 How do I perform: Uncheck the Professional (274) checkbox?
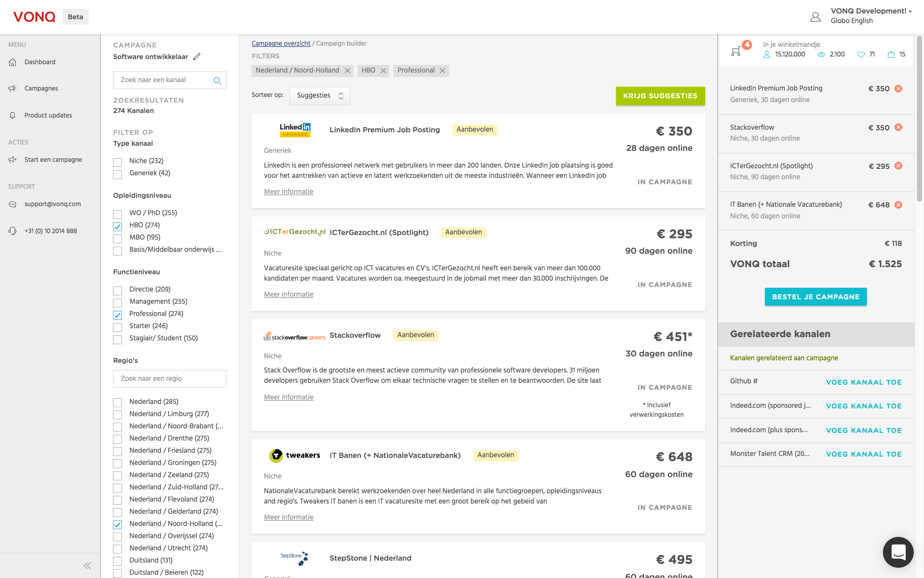click(117, 315)
